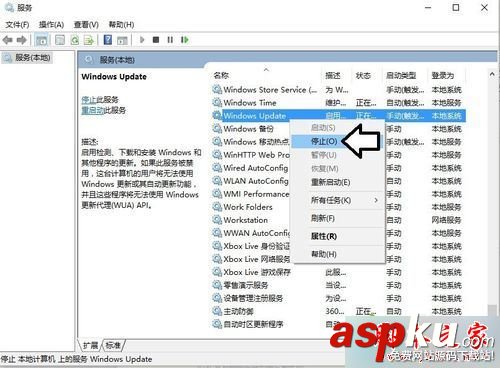The width and height of the screenshot is (500, 368).
Task: Click the 停止 this service link
Action: (89, 100)
